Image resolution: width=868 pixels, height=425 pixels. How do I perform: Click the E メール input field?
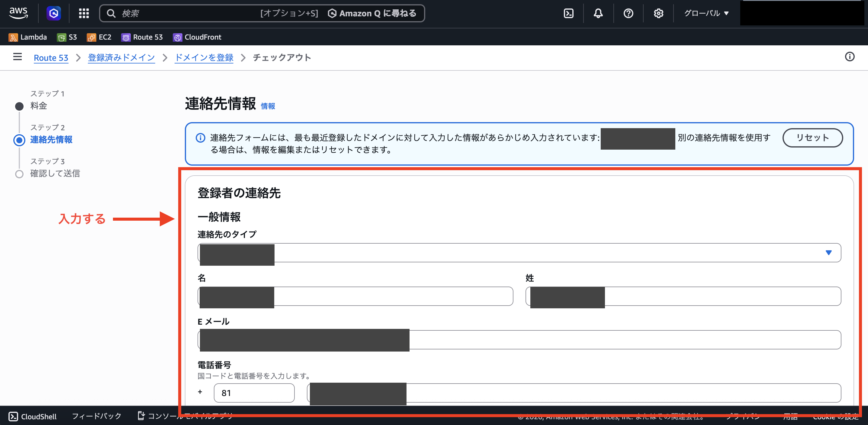click(x=519, y=340)
